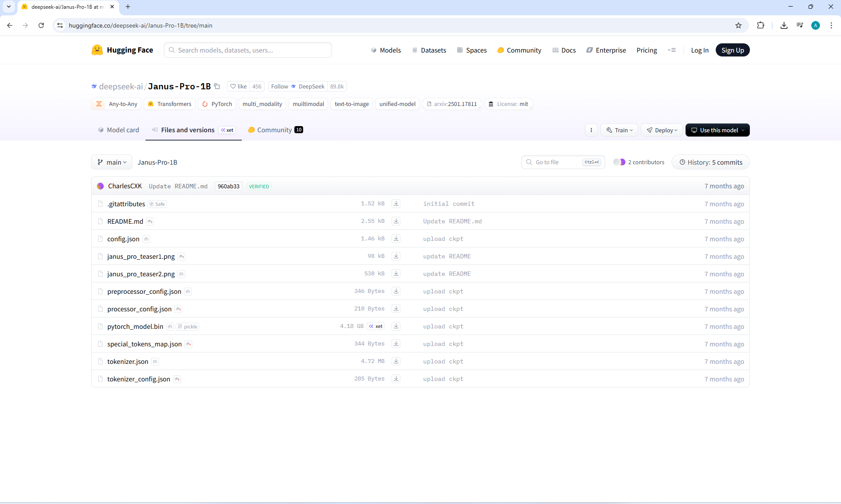Screen dimensions: 841x504
Task: Follow the DeepSeek organization
Action: [279, 86]
